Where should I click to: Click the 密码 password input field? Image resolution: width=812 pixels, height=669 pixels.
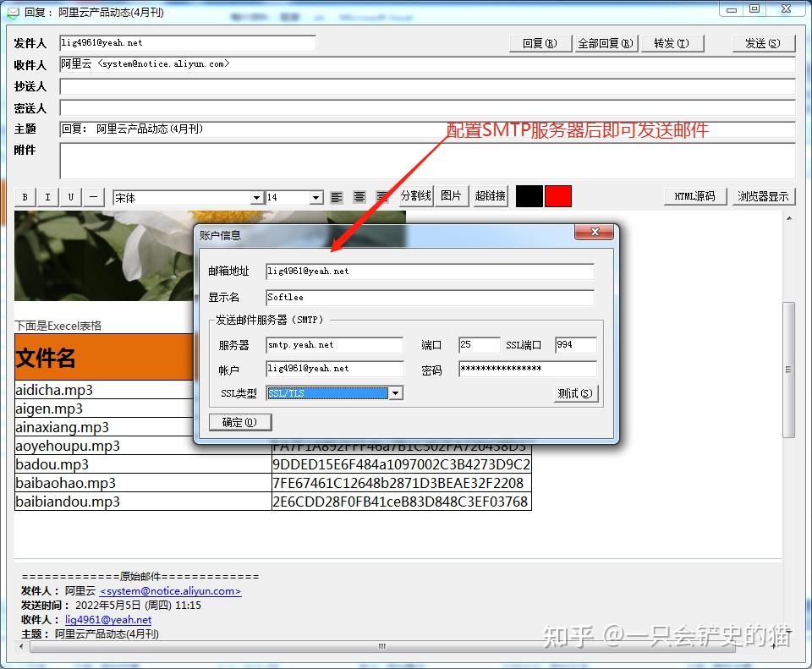click(x=527, y=369)
